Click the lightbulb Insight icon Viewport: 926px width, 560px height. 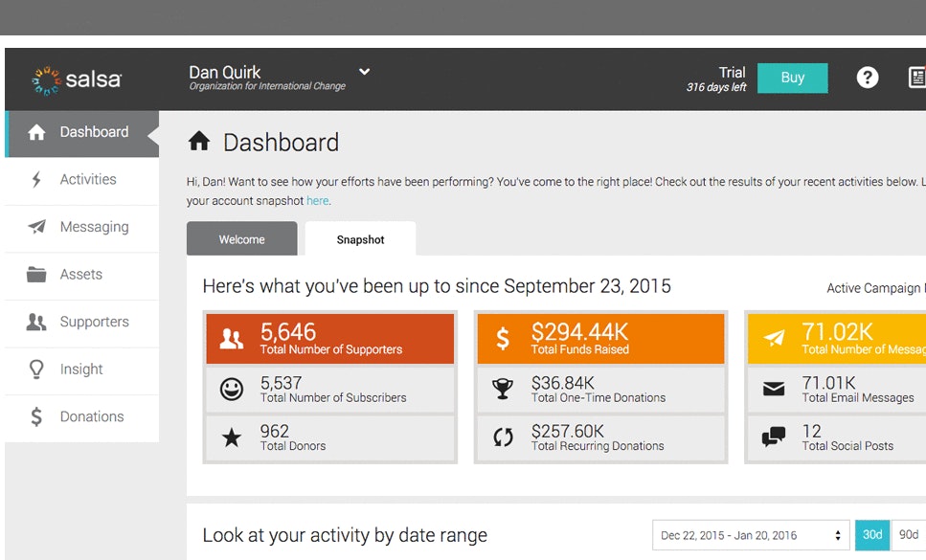coord(36,370)
